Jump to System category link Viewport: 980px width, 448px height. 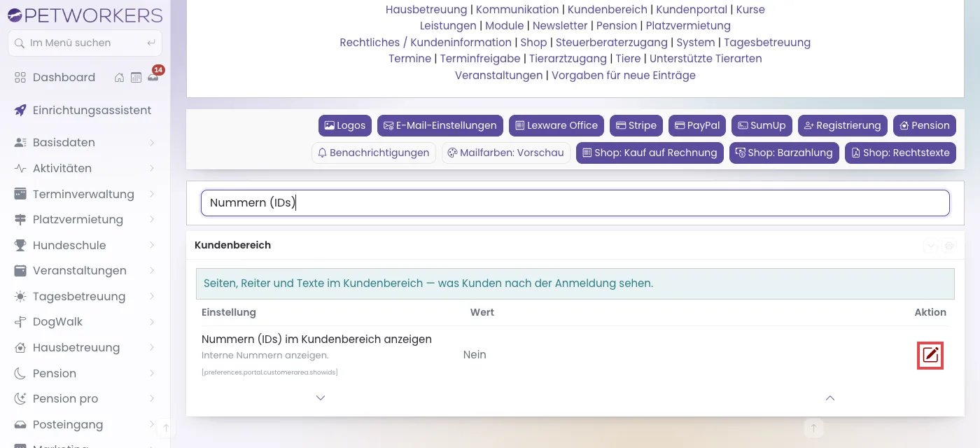[x=696, y=43]
